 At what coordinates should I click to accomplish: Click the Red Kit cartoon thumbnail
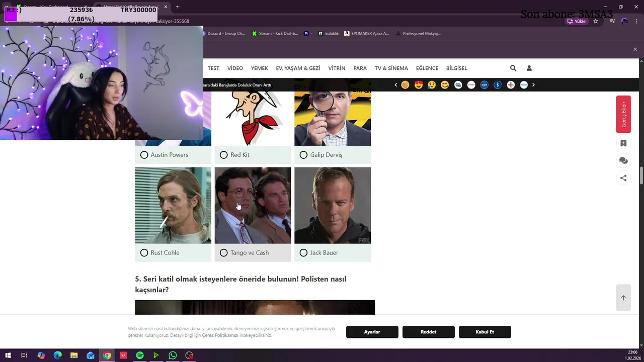[253, 119]
